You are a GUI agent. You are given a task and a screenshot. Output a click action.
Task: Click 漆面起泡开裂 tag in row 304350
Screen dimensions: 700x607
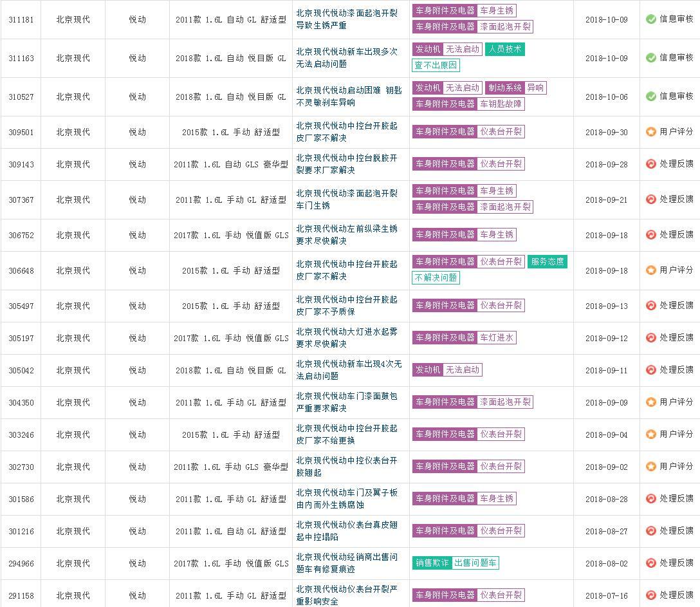pyautogui.click(x=505, y=402)
